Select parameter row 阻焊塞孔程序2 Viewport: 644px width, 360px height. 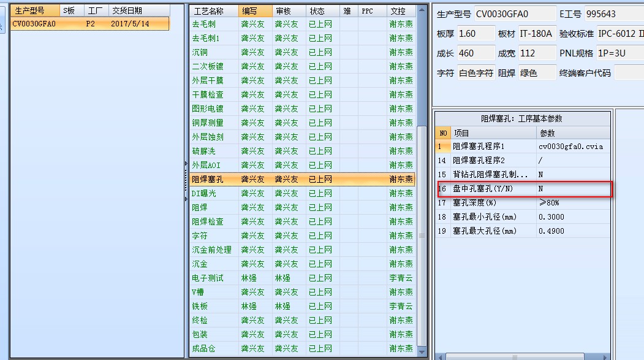coord(523,160)
